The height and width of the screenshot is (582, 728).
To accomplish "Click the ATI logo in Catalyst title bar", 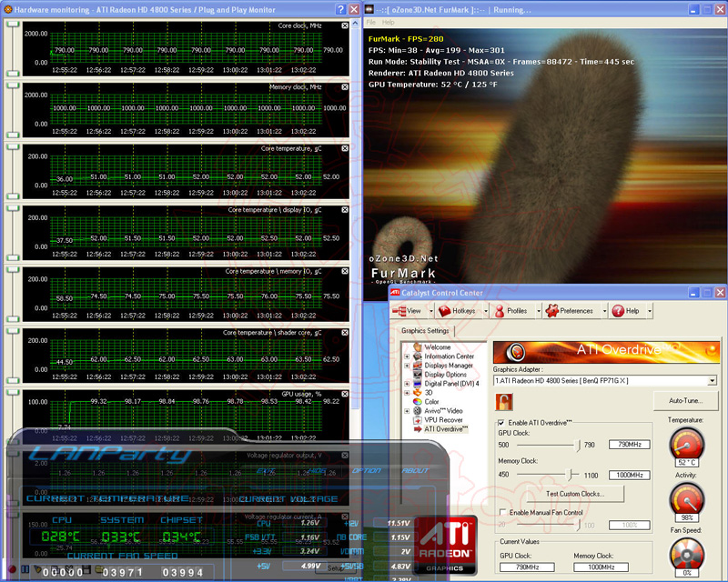I will click(395, 293).
